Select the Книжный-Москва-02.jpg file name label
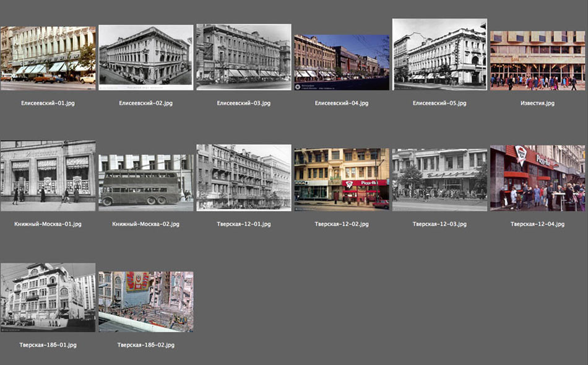The image size is (588, 365). point(145,224)
